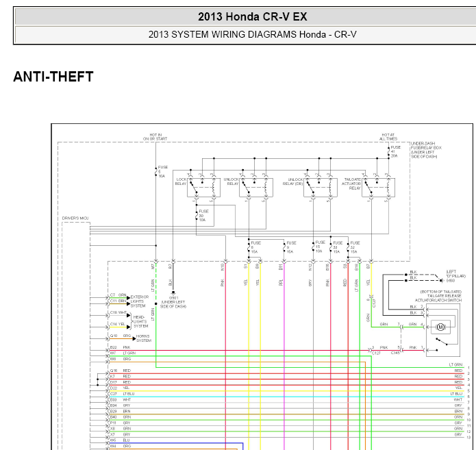The height and width of the screenshot is (450, 476).
Task: Click the "K7 RED" terminal label
Action: 121,377
